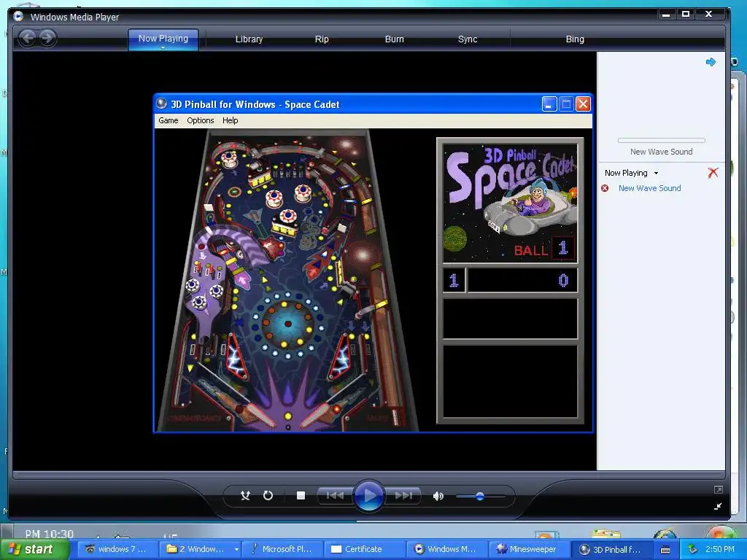Click the Windows Media Player title icon
747x560 pixels.
(x=18, y=17)
